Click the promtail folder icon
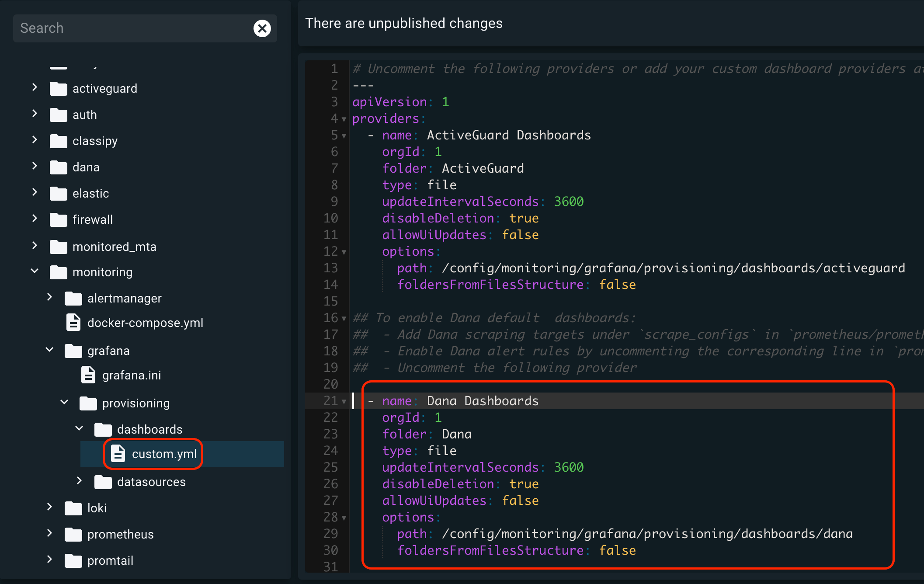The height and width of the screenshot is (584, 924). pos(73,561)
